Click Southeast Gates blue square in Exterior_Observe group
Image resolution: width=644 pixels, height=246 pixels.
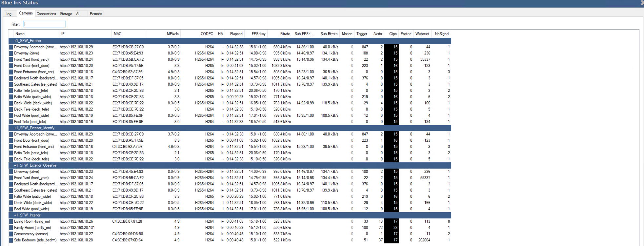tap(11, 190)
